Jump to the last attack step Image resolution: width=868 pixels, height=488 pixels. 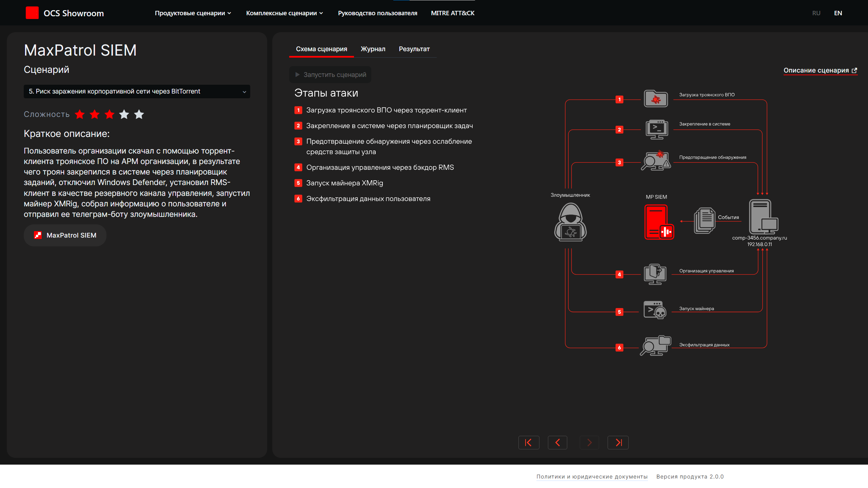(618, 443)
